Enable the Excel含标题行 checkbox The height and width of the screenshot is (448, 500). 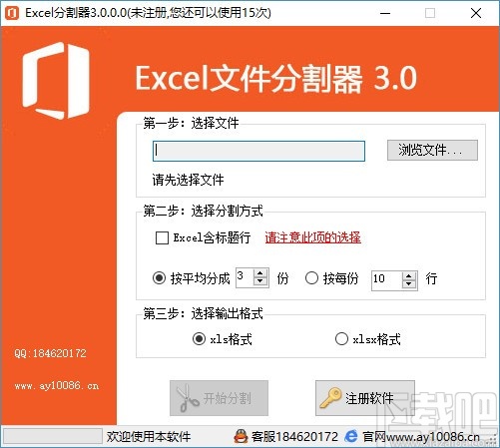click(x=162, y=237)
